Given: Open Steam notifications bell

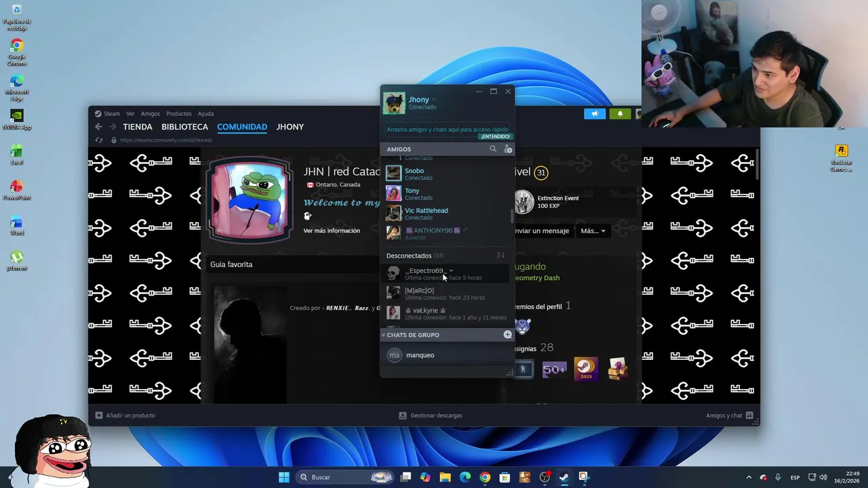Looking at the screenshot, I should 620,114.
